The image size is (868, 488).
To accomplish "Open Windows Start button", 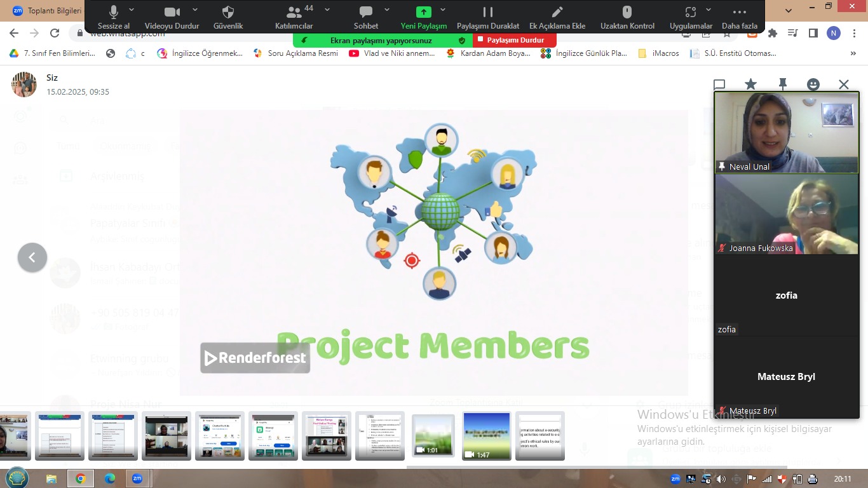I will pos(15,478).
